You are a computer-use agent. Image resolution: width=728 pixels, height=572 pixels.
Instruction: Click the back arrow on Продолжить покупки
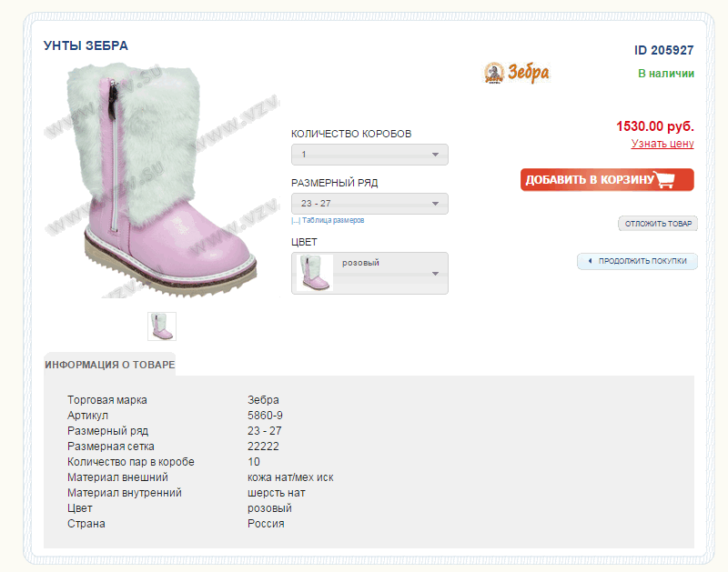(x=590, y=261)
